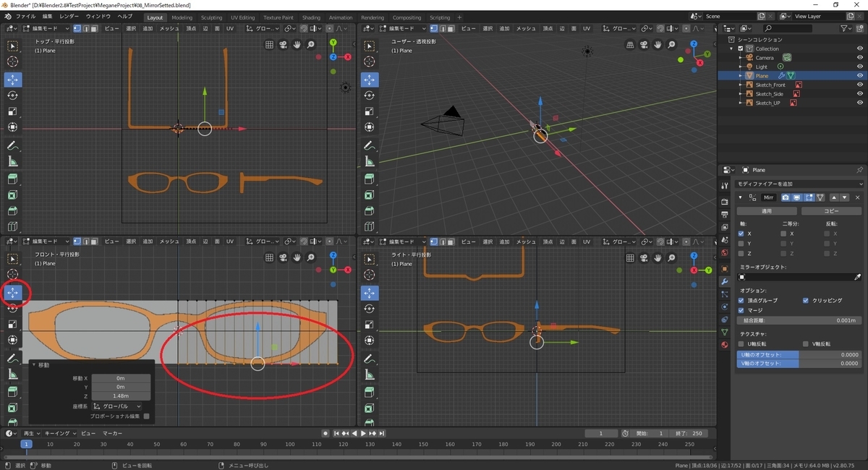Image resolution: width=868 pixels, height=470 pixels.
Task: Click the 移動 Z value field
Action: [121, 396]
